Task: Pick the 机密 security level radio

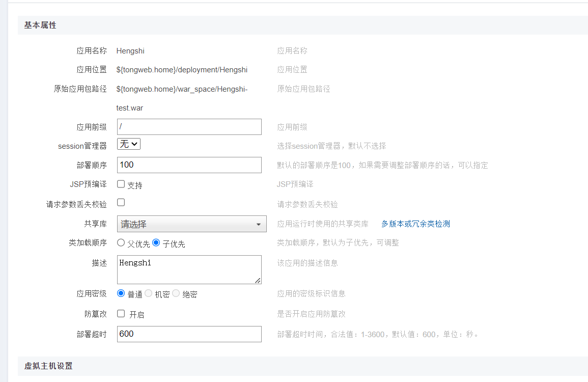Action: click(149, 293)
